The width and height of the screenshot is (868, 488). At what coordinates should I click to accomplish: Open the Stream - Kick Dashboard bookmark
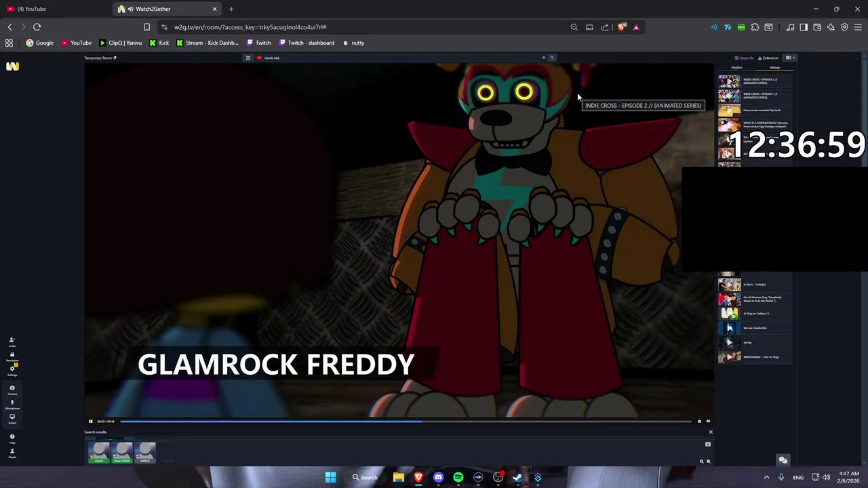coord(208,43)
